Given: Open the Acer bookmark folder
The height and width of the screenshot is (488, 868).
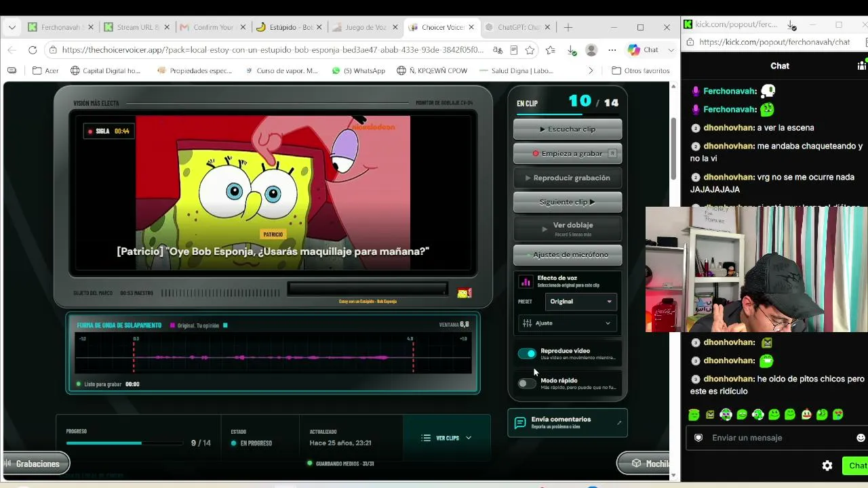Looking at the screenshot, I should (45, 70).
